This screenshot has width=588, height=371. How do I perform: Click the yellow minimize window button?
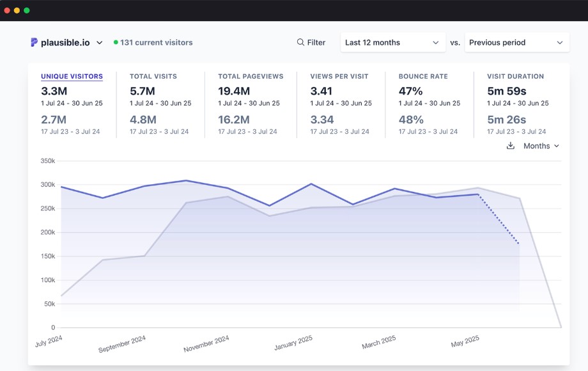[17, 10]
